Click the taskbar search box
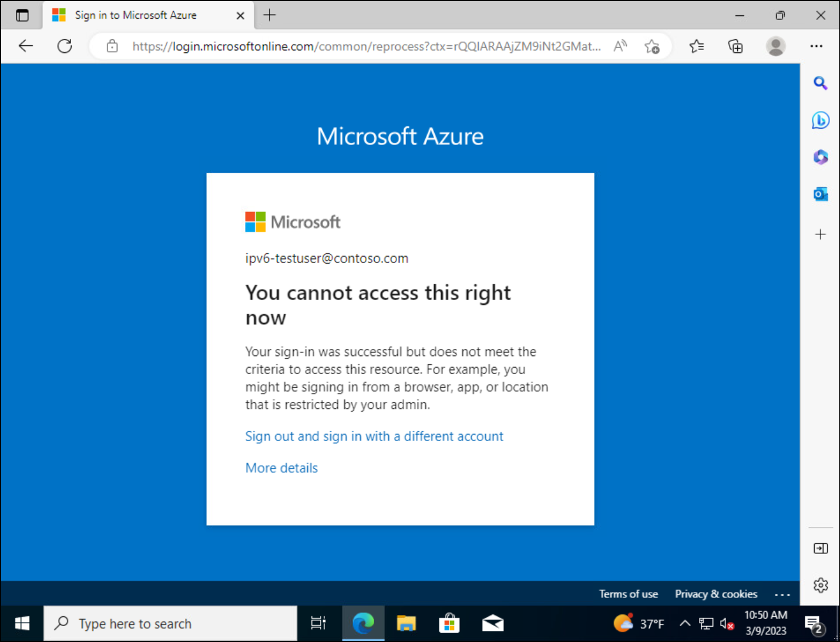This screenshot has height=642, width=840. (170, 624)
